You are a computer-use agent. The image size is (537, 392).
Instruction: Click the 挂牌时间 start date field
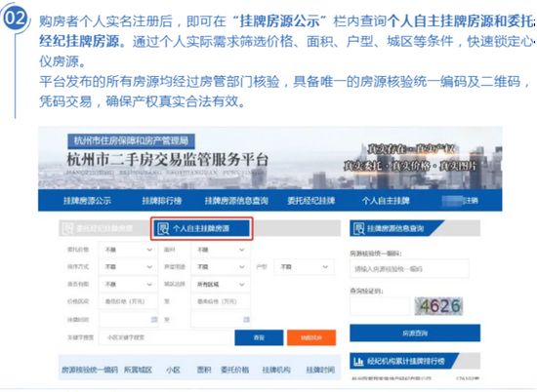pyautogui.click(x=128, y=320)
